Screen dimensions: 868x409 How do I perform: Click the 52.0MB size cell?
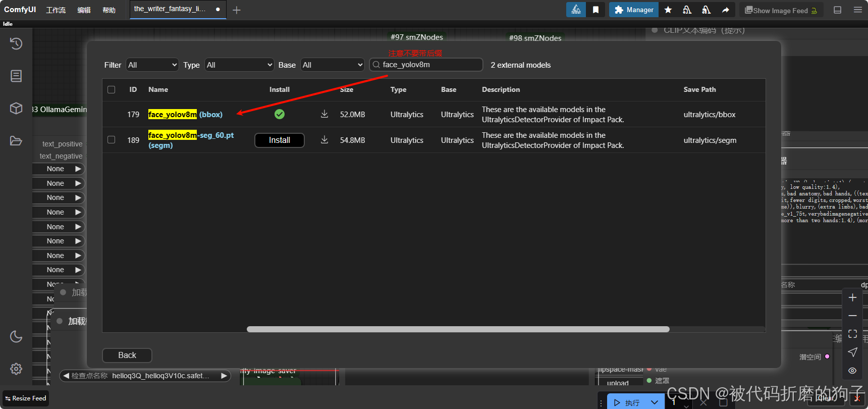pyautogui.click(x=352, y=114)
